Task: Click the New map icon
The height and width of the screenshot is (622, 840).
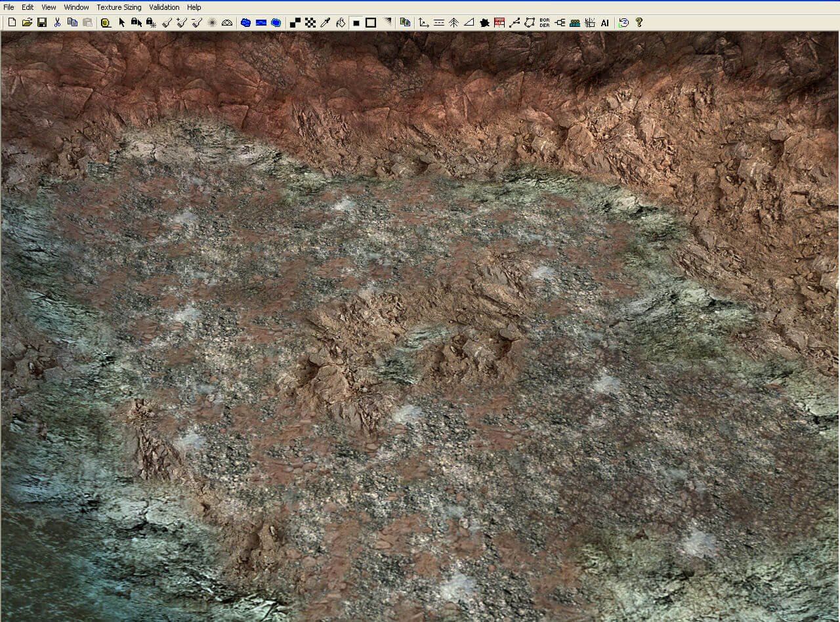Action: click(12, 22)
